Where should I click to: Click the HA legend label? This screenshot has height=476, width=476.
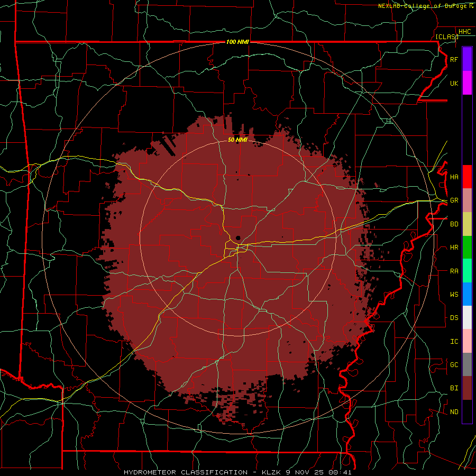pos(454,177)
